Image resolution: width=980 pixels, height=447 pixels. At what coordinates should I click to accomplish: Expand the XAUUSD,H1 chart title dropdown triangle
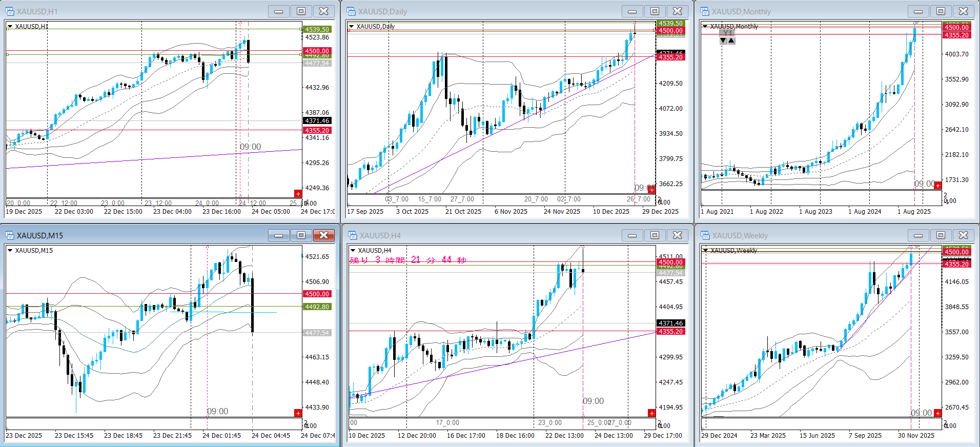(x=10, y=27)
